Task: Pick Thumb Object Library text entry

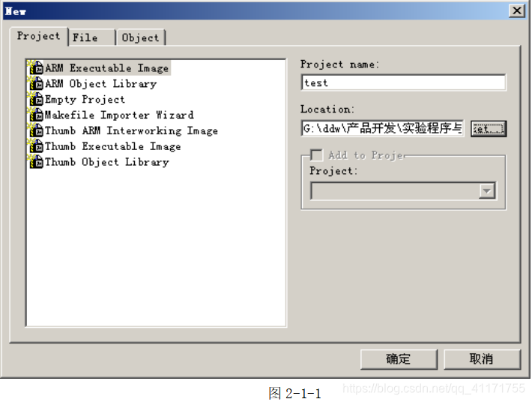Action: [107, 161]
